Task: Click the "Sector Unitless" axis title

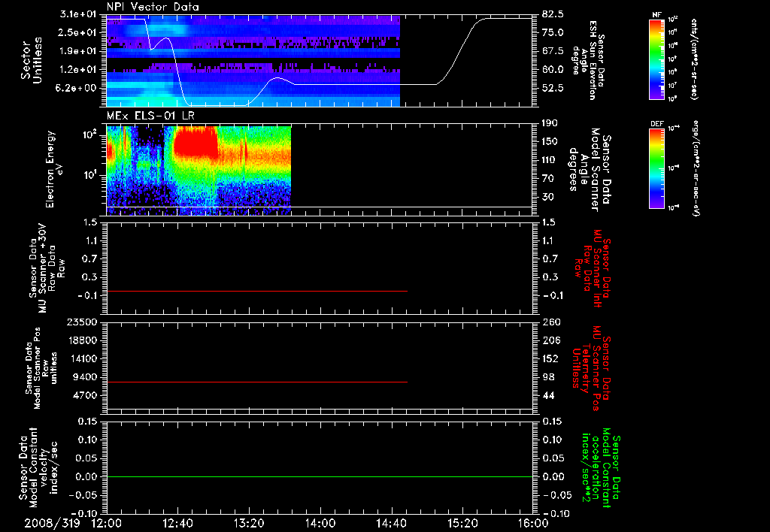Action: pos(32,60)
